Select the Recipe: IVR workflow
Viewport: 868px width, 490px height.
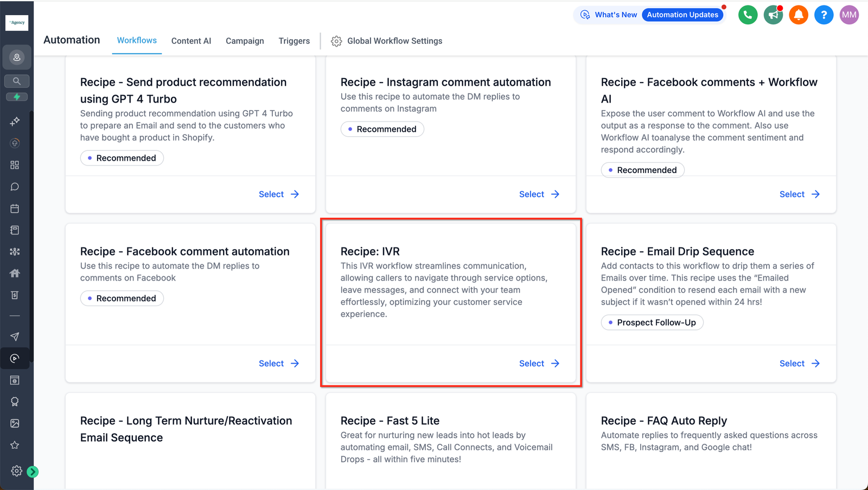pos(538,364)
